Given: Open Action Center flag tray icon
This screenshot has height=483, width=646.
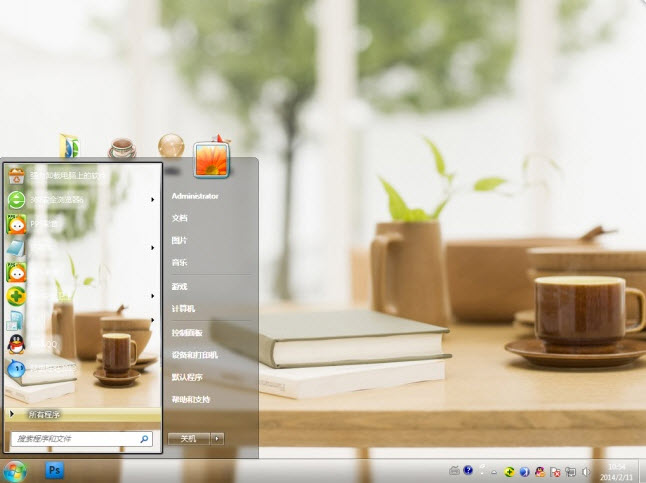Looking at the screenshot, I should 555,472.
